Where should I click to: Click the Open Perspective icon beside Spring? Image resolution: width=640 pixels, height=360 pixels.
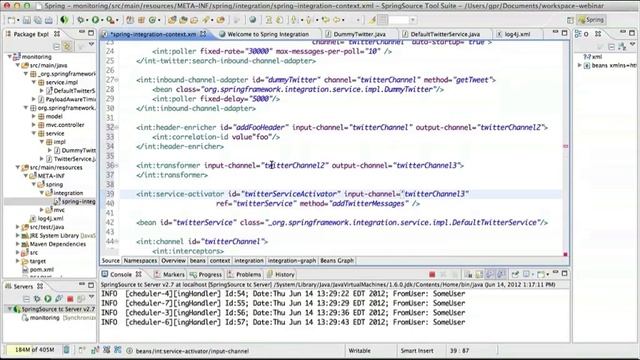pyautogui.click(x=570, y=20)
